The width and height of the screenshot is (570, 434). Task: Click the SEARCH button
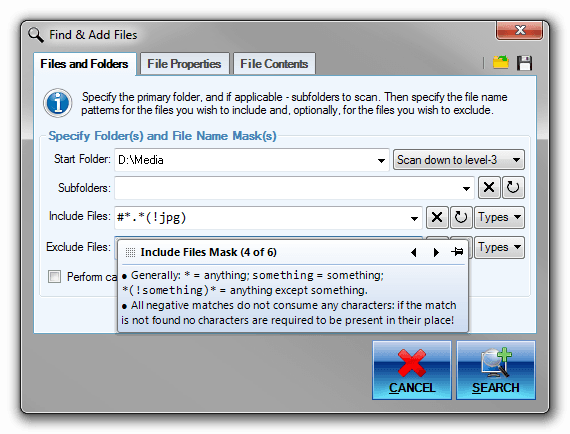(496, 370)
